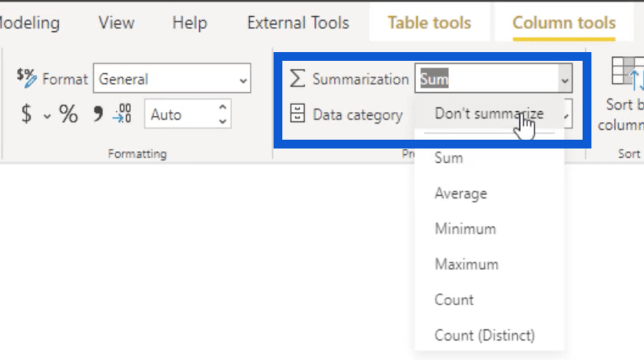Click the Summarization sigma icon
The width and height of the screenshot is (644, 360).
[297, 78]
